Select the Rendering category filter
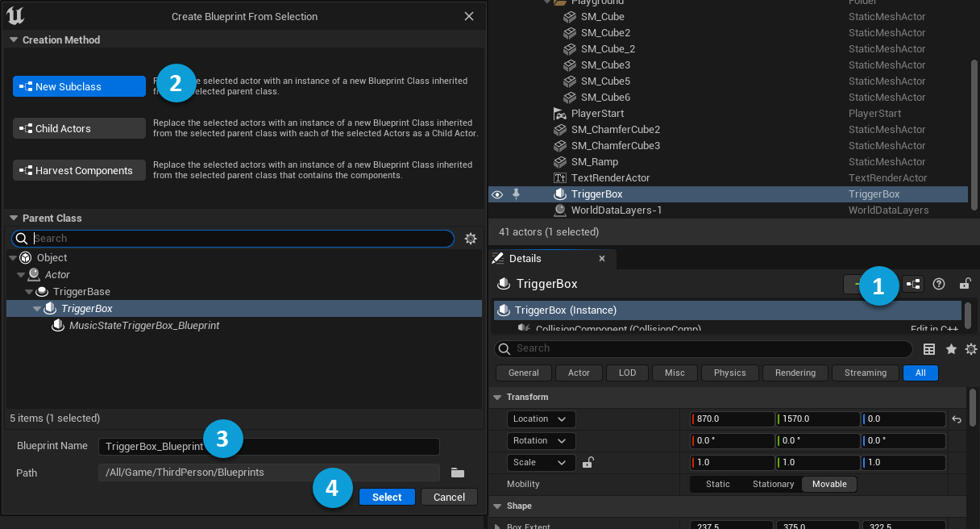This screenshot has width=980, height=529. 795,373
